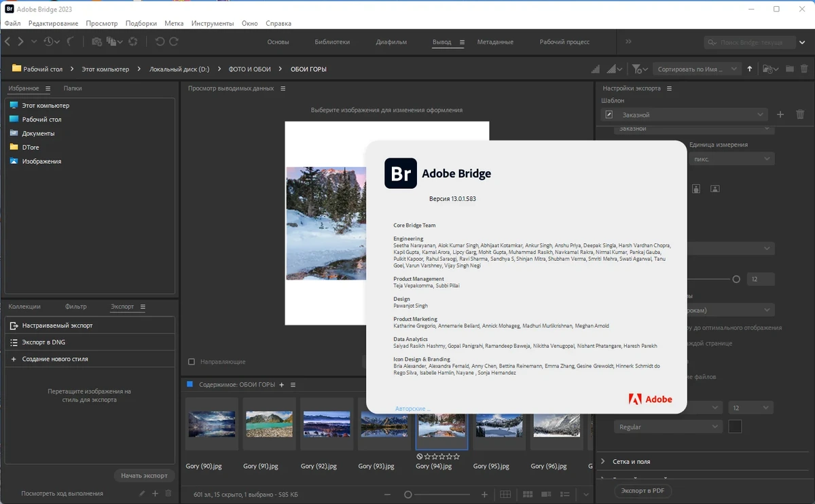The width and height of the screenshot is (815, 504).
Task: Select landscape page orientation icon
Action: pos(714,189)
